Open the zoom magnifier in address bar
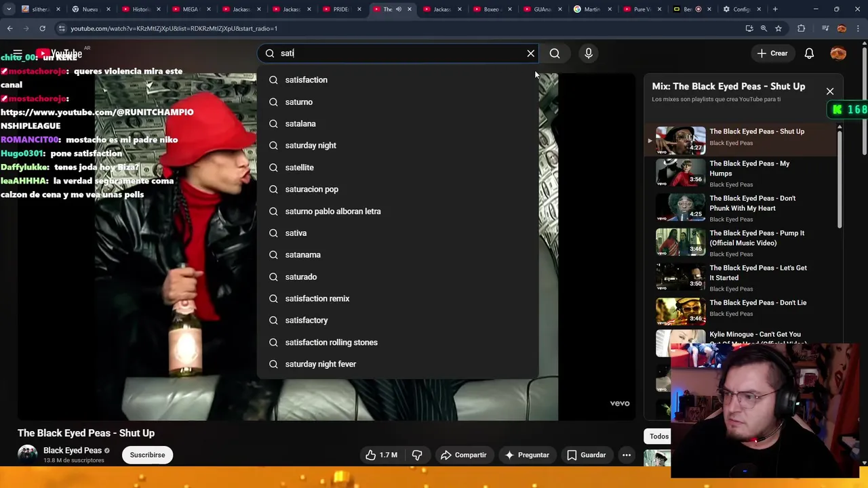Screen dimensions: 868x488 click(x=764, y=28)
